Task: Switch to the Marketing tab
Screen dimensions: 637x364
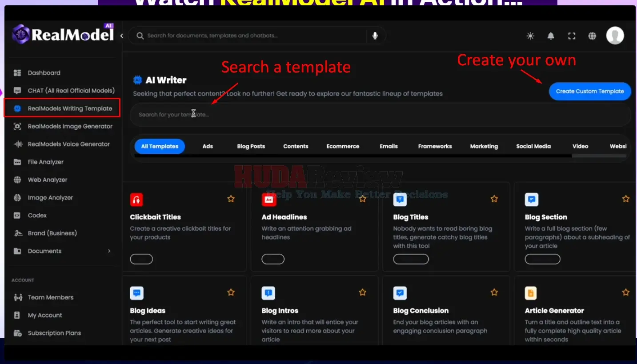Action: pos(484,146)
